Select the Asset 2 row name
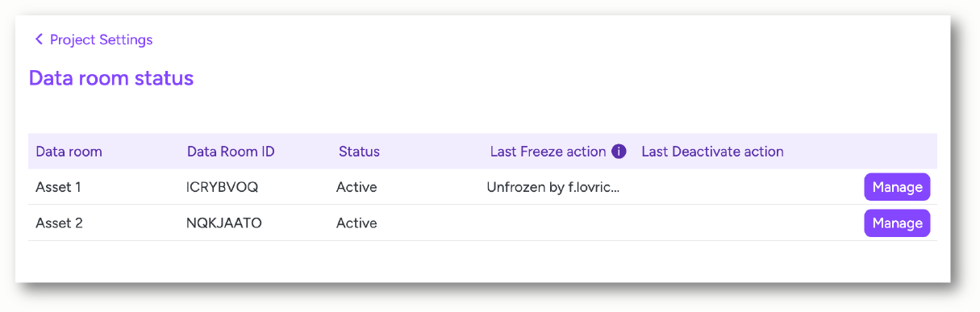The height and width of the screenshot is (312, 980). point(60,223)
